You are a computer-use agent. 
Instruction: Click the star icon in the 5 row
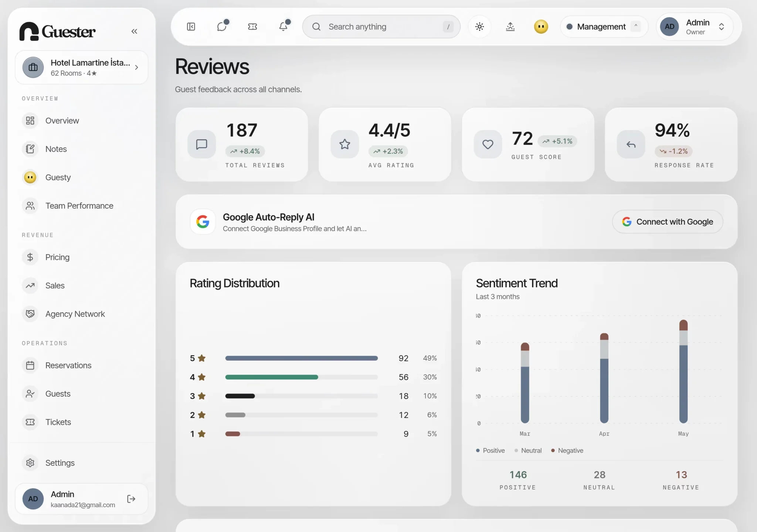coord(202,358)
